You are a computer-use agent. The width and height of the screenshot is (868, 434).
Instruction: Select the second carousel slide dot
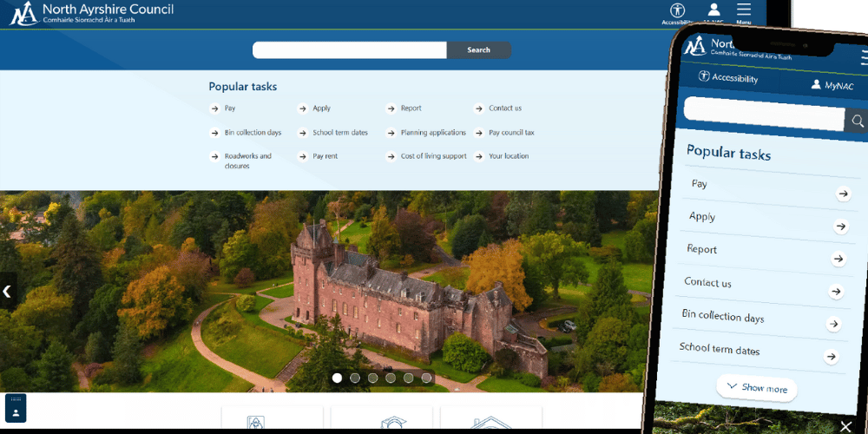tap(355, 378)
